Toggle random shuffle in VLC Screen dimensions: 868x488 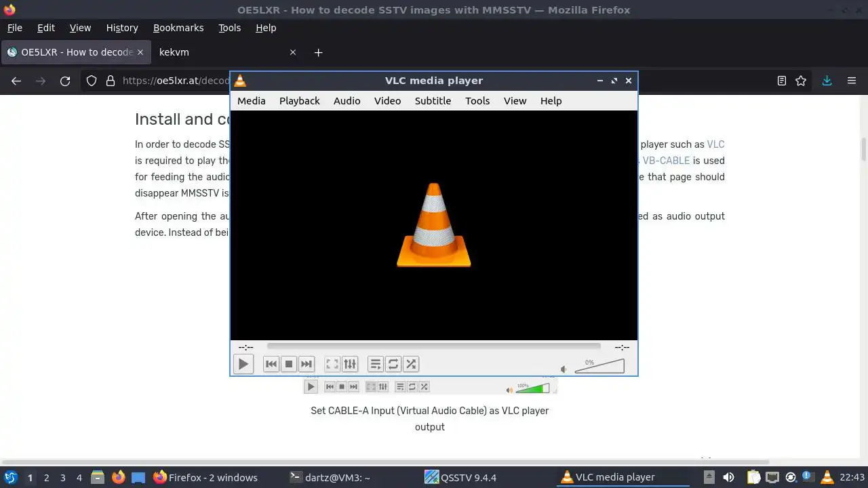(411, 364)
